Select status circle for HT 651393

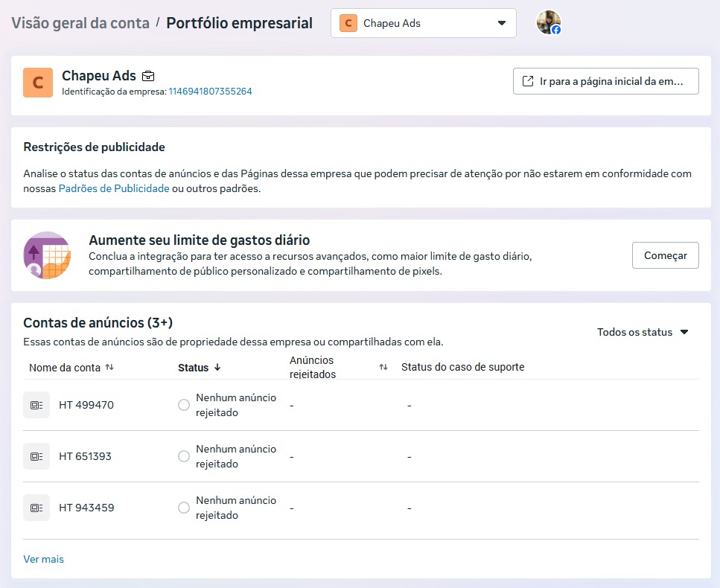(x=184, y=456)
